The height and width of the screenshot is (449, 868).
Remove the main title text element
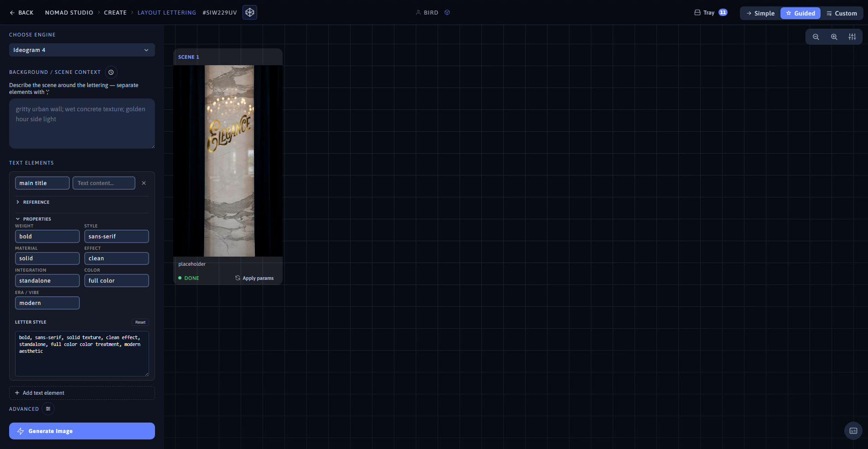[144, 183]
